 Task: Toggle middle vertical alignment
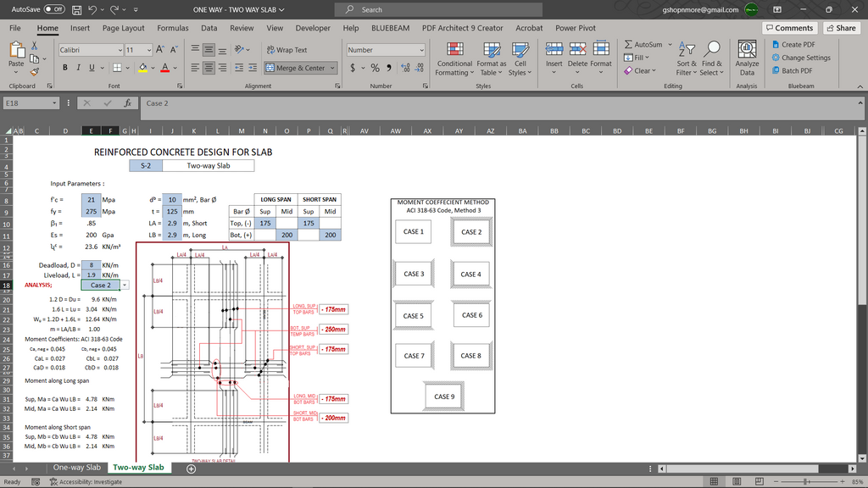click(209, 50)
